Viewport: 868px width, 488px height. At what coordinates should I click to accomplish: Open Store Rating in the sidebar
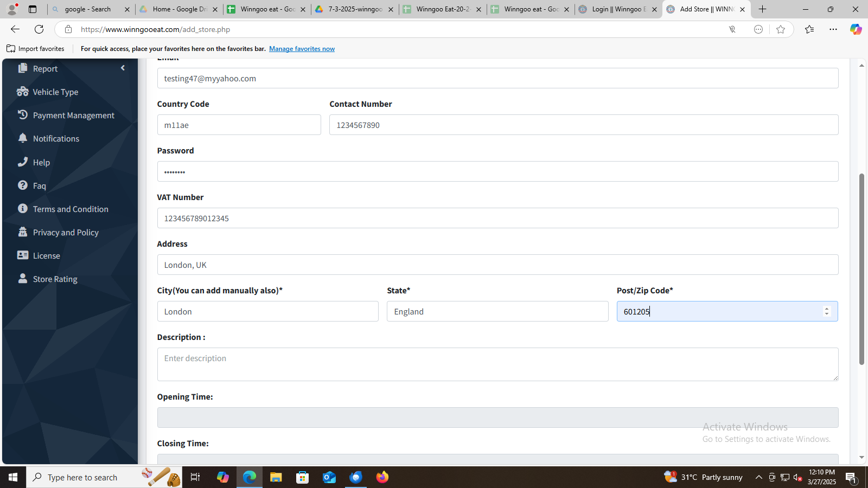pyautogui.click(x=55, y=279)
